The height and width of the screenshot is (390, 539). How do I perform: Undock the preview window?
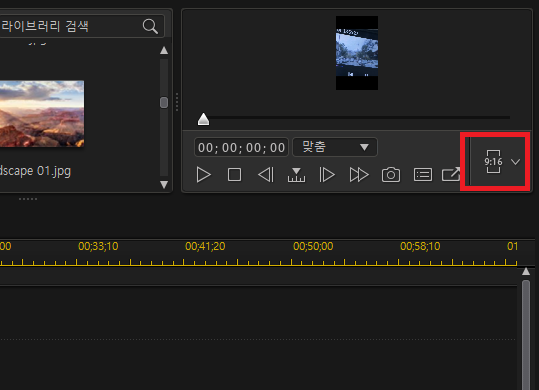[x=451, y=174]
